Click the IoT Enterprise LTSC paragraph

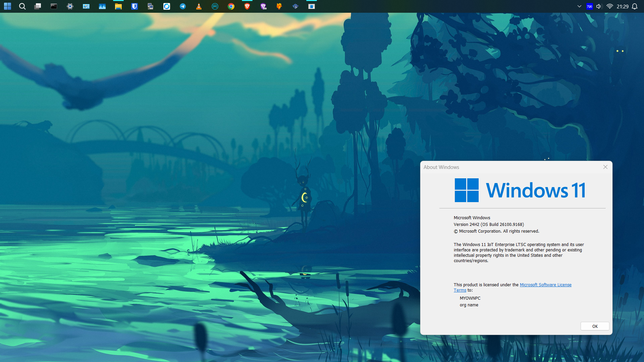pos(519,253)
